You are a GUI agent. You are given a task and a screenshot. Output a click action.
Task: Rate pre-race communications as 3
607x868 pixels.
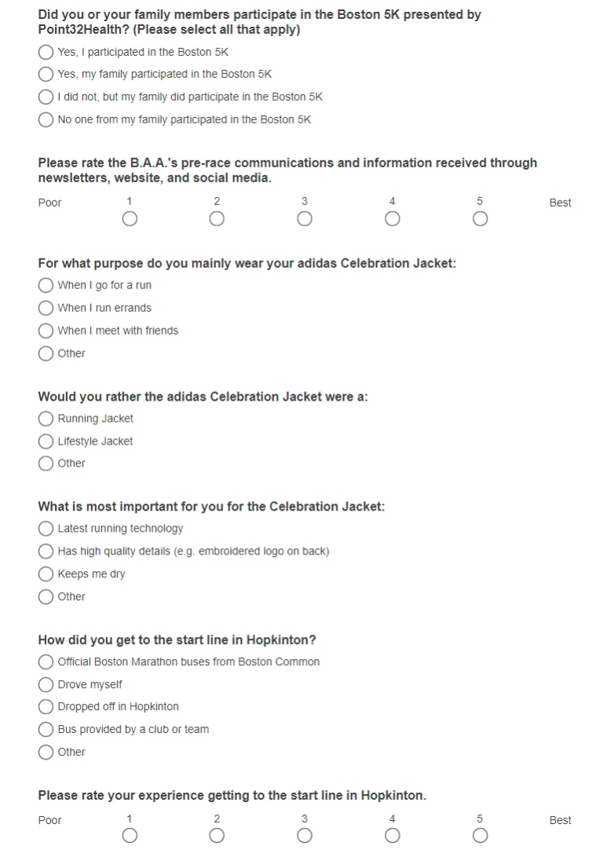pos(304,219)
